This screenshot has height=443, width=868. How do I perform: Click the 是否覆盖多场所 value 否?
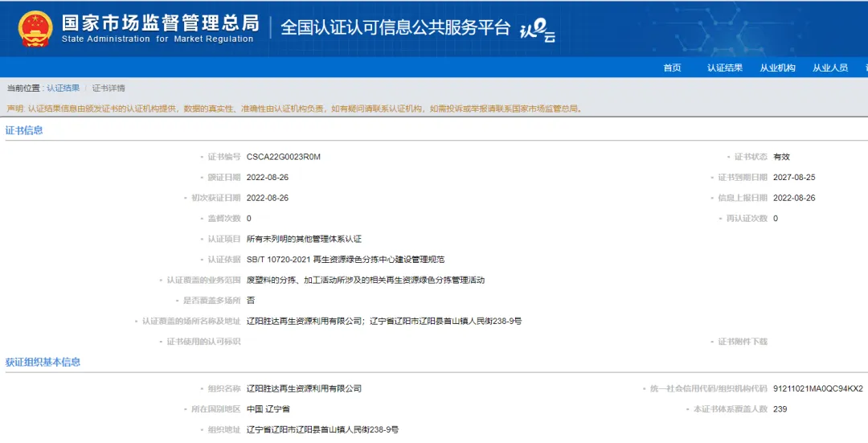[x=251, y=300]
